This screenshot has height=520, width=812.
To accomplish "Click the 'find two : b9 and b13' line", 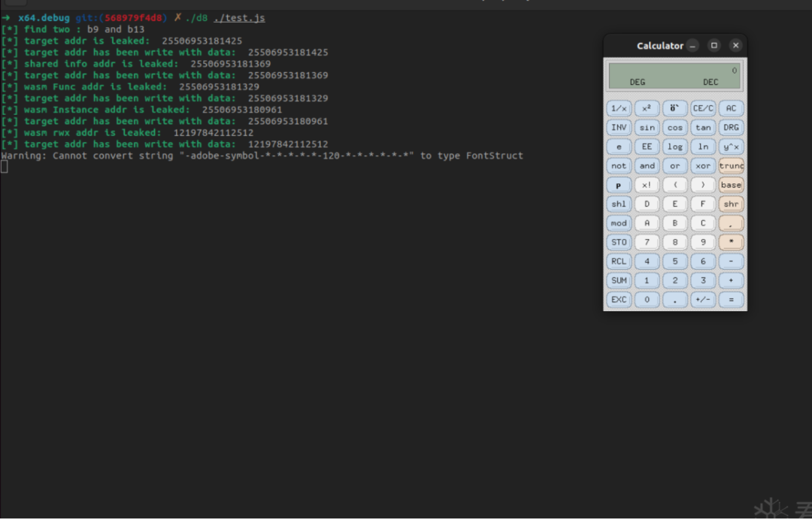I will (x=72, y=29).
